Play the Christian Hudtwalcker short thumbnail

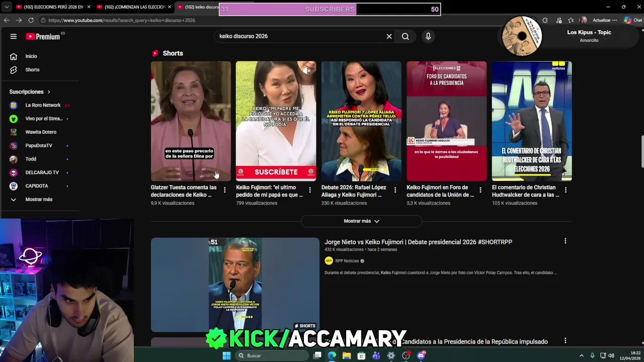532,121
